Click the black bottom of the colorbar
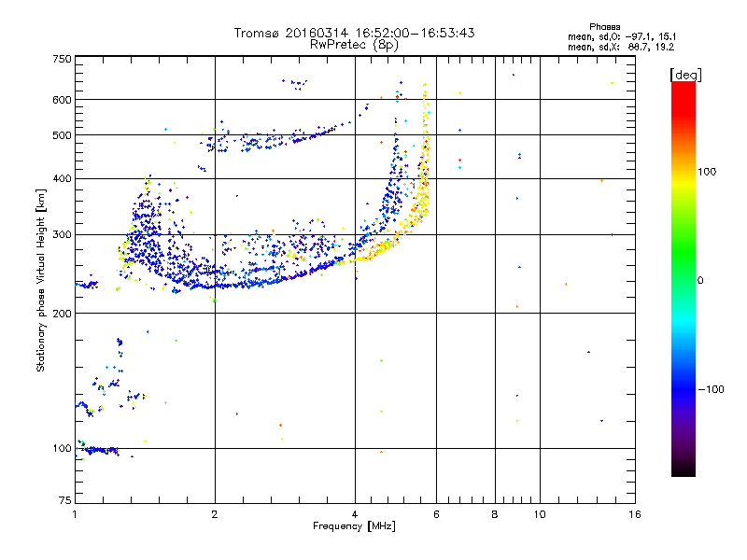The height and width of the screenshot is (560, 747). coord(684,469)
